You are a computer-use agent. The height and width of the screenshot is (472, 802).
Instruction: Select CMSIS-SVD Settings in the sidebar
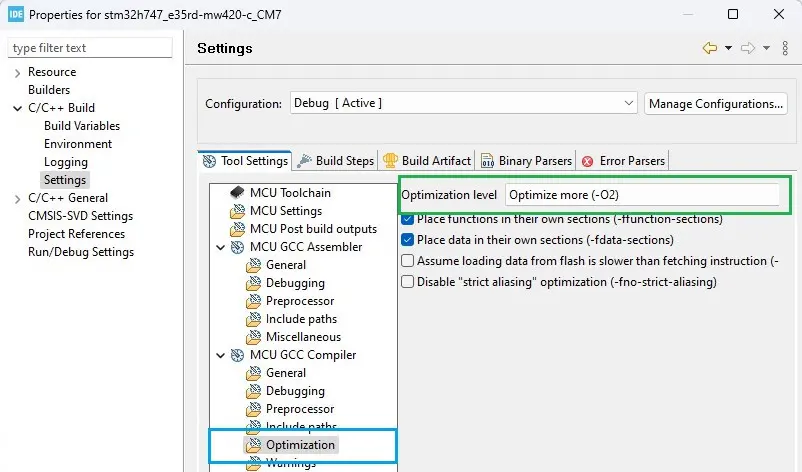click(x=80, y=216)
